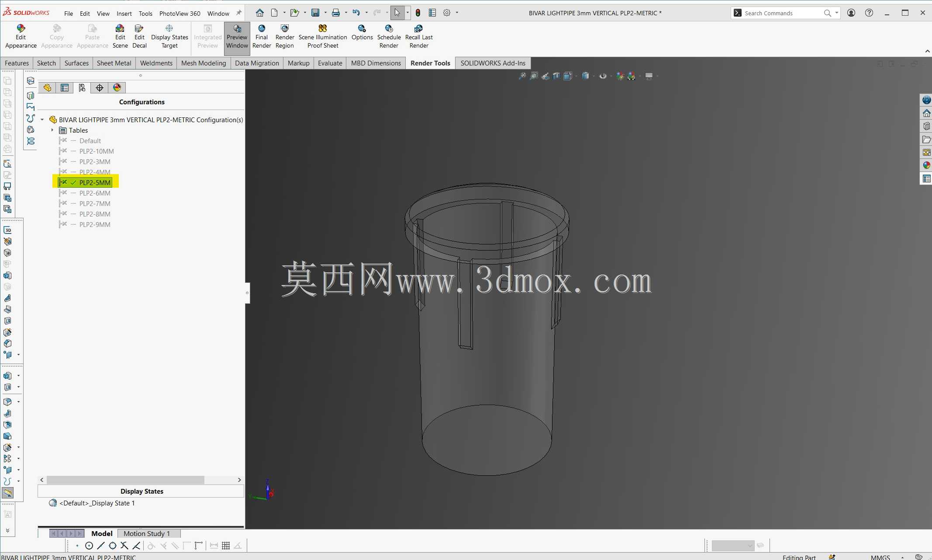Open Edit Scene tool
This screenshot has width=932, height=560.
pos(120,37)
